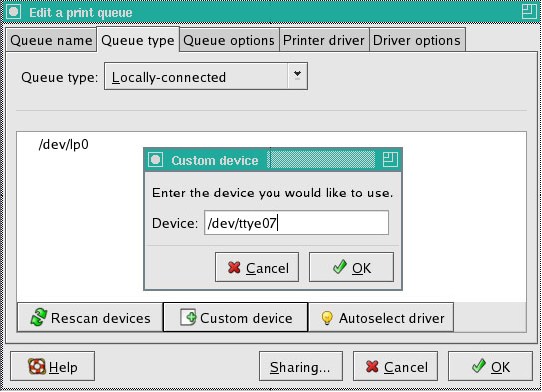
Task: Cancel the Edit a print queue window
Action: pos(395,366)
